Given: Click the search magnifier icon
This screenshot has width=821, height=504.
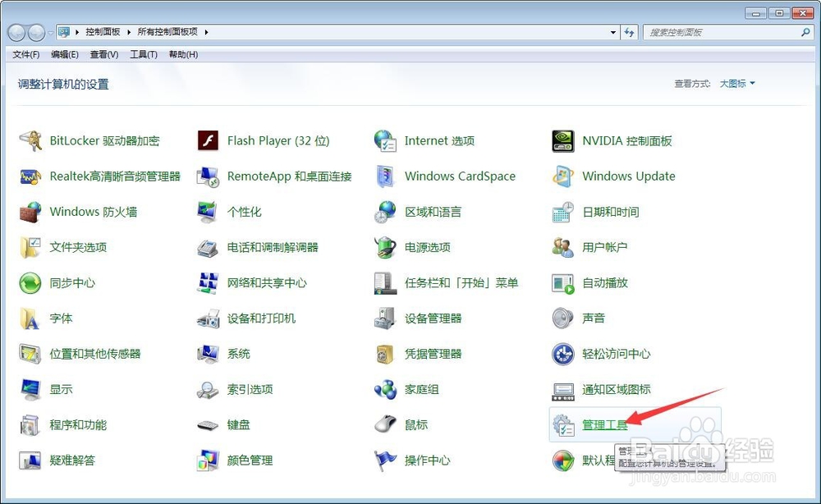Looking at the screenshot, I should coord(805,33).
